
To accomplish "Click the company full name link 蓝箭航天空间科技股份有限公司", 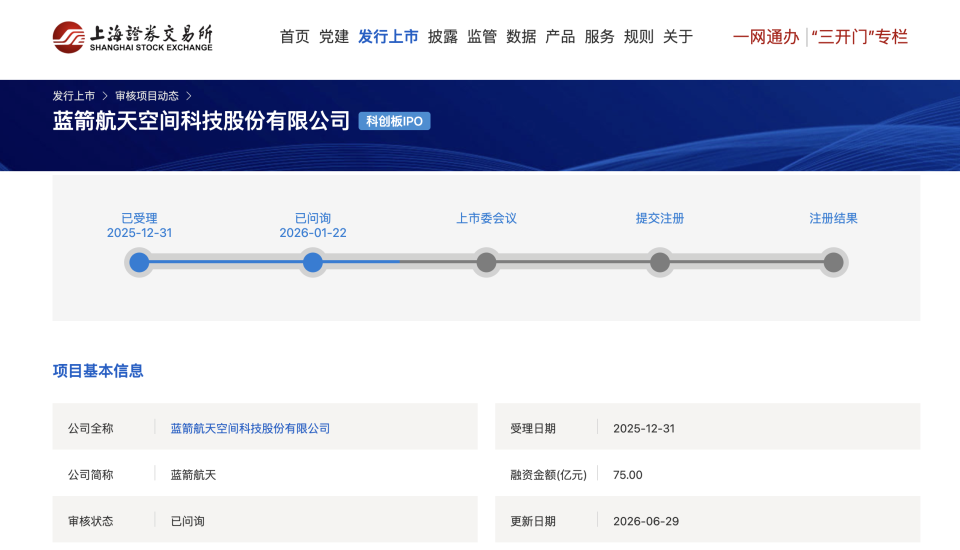I will (250, 429).
